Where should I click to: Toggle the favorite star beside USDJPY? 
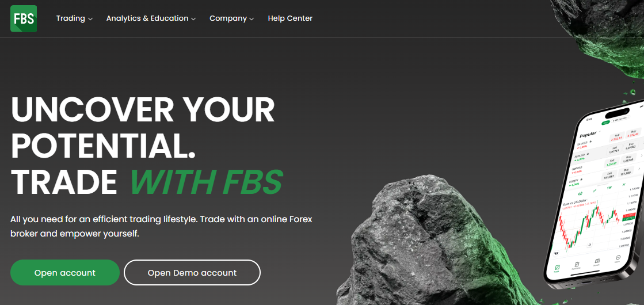[581, 179]
